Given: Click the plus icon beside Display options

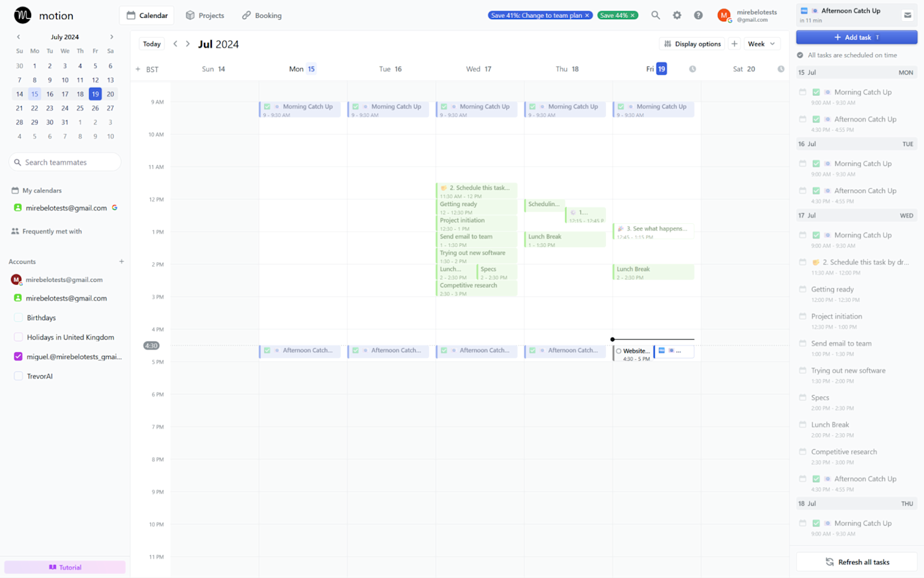Looking at the screenshot, I should [x=734, y=44].
